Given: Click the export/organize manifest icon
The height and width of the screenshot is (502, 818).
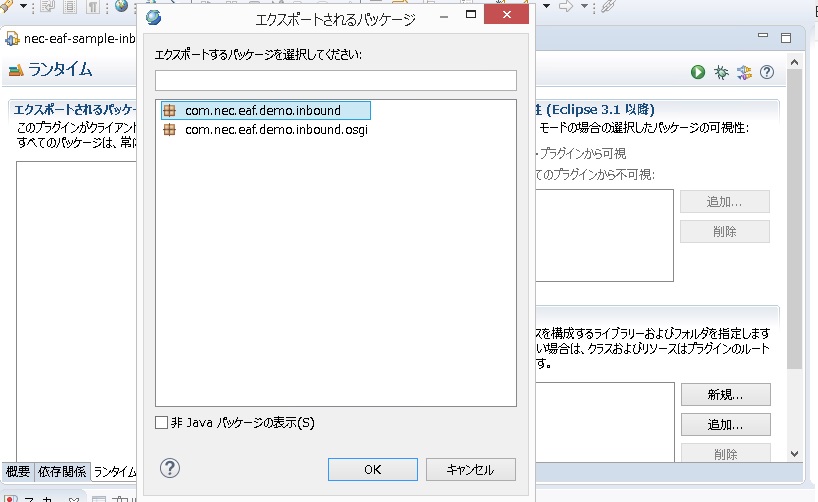Looking at the screenshot, I should (744, 72).
